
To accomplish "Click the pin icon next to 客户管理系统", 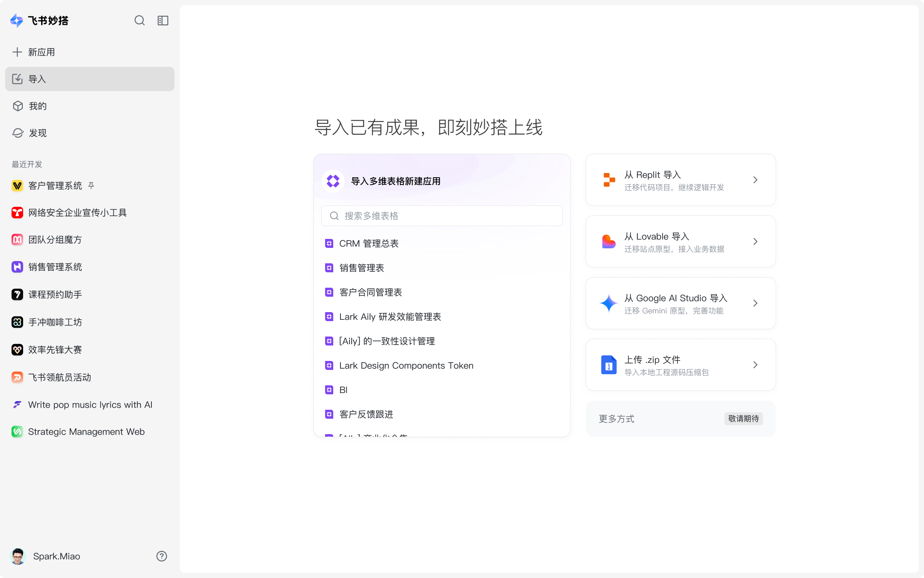I will coord(91,185).
